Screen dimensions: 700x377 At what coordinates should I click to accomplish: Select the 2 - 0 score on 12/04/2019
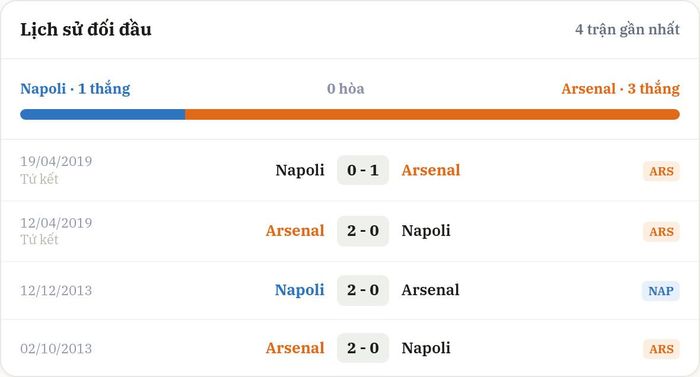pos(363,231)
